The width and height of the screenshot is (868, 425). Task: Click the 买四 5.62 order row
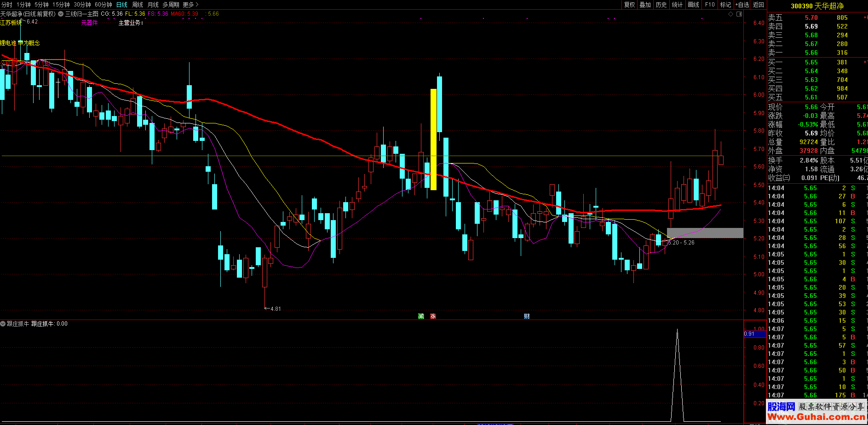click(x=817, y=88)
